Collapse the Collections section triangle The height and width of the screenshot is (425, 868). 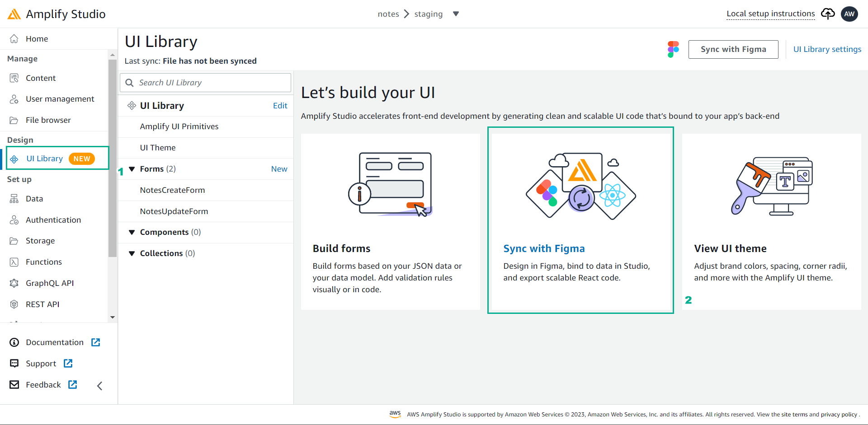[x=132, y=253]
